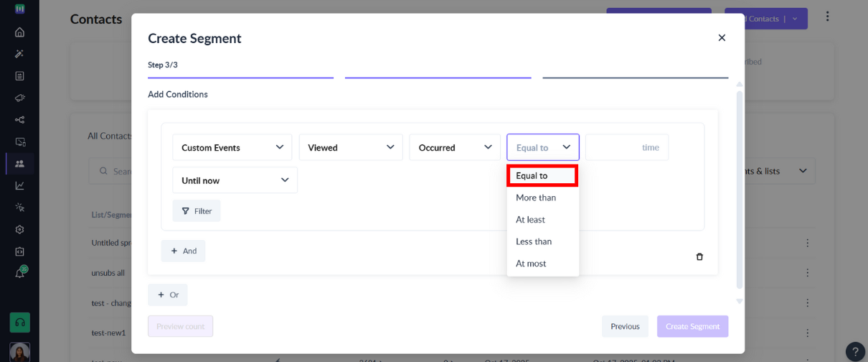Select the Equal to option

542,175
